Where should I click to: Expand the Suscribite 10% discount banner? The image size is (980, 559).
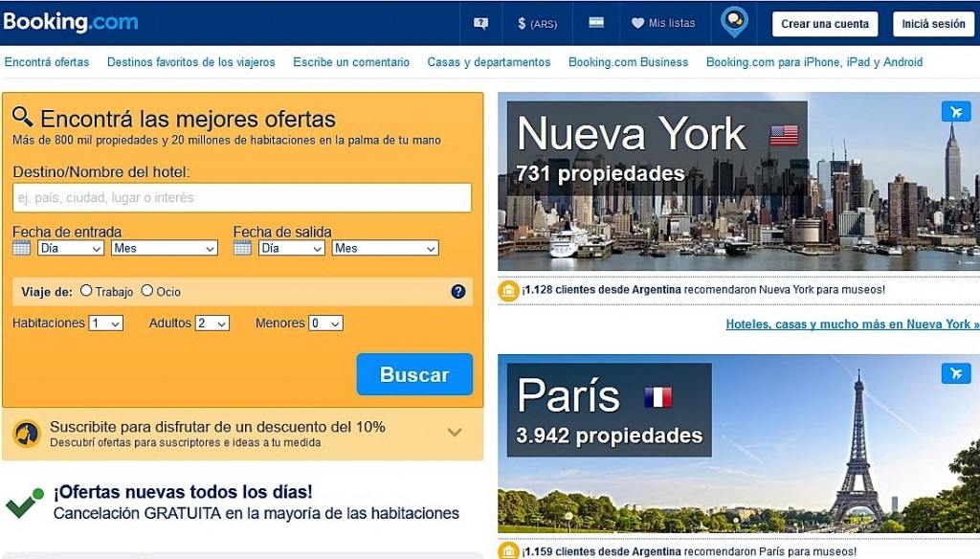(x=455, y=433)
